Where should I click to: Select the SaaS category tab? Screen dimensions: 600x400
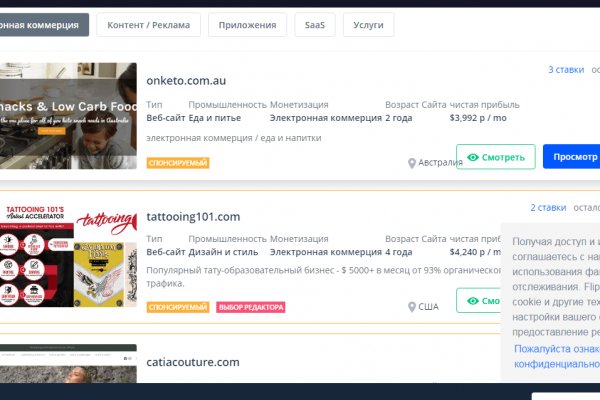tap(314, 25)
